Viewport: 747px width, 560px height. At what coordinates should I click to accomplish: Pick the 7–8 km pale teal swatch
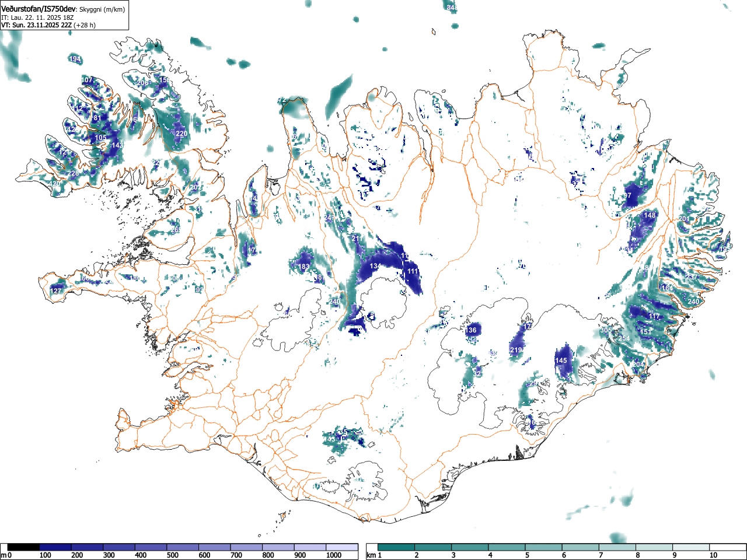(617, 547)
